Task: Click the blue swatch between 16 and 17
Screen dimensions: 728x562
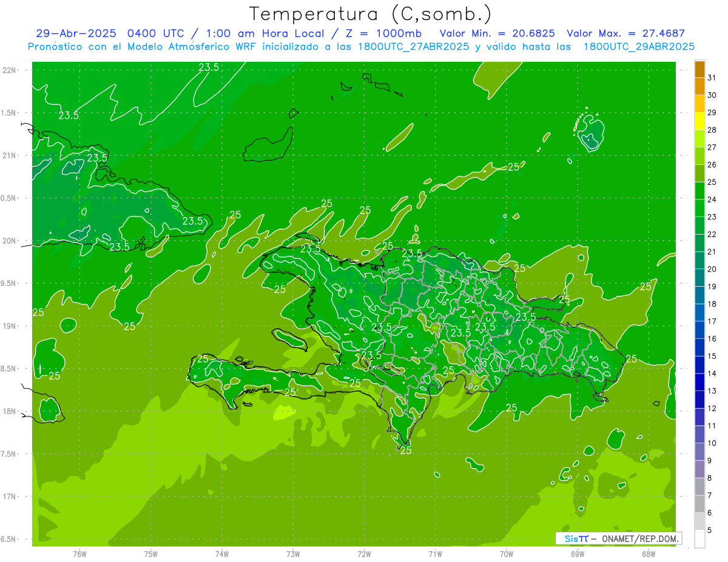Action: [699, 330]
